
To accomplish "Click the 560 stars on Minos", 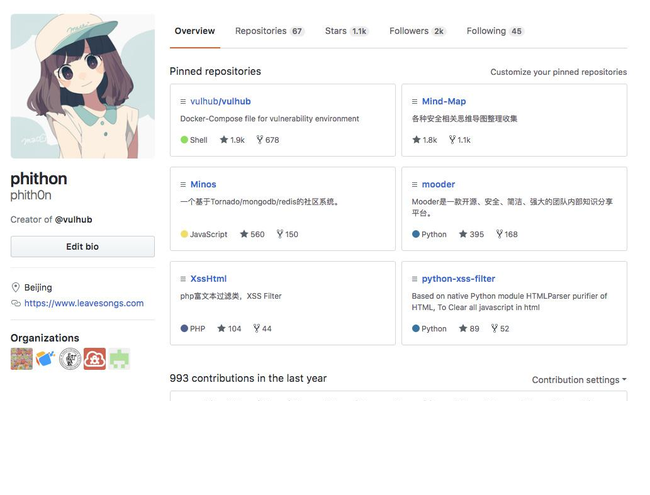I will point(252,234).
